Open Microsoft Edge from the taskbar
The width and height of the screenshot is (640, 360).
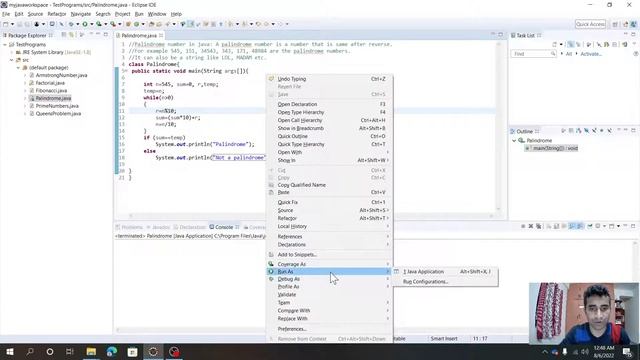click(x=112, y=352)
